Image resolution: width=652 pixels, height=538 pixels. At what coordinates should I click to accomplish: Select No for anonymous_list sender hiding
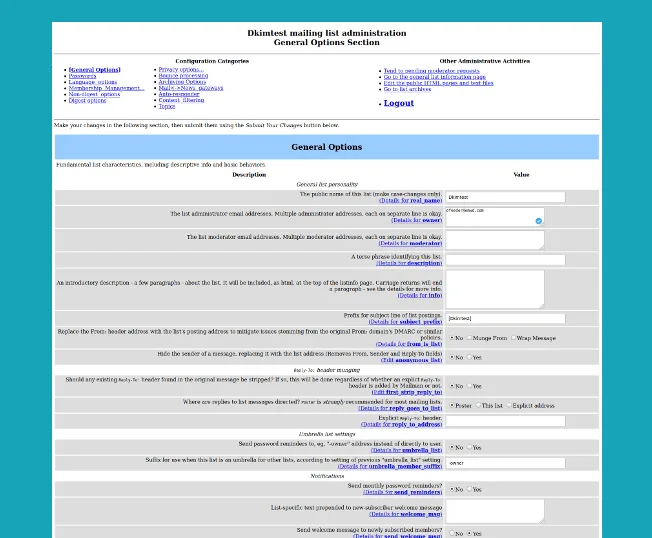[x=452, y=357]
